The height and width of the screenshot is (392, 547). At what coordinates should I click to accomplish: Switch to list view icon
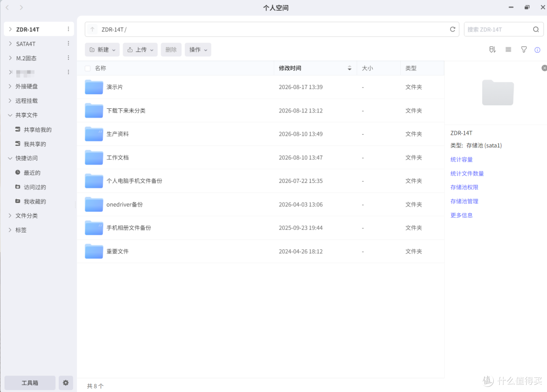click(509, 50)
